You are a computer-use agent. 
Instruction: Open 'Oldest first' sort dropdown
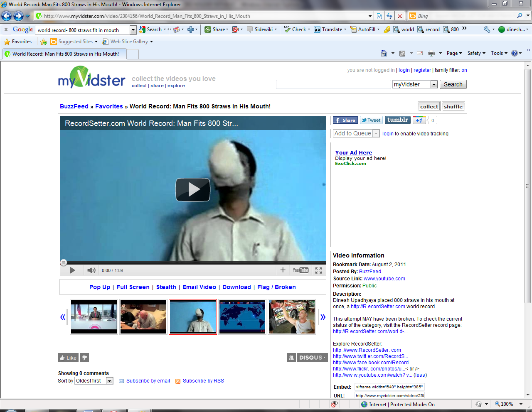tap(94, 381)
